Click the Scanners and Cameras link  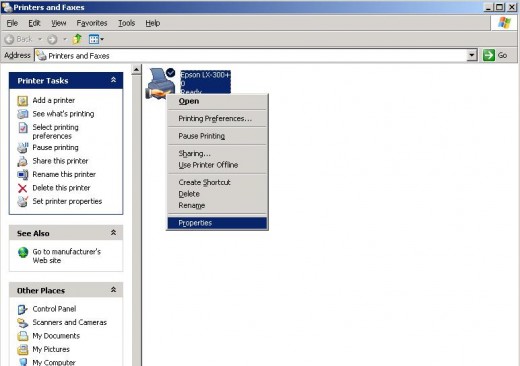click(70, 322)
